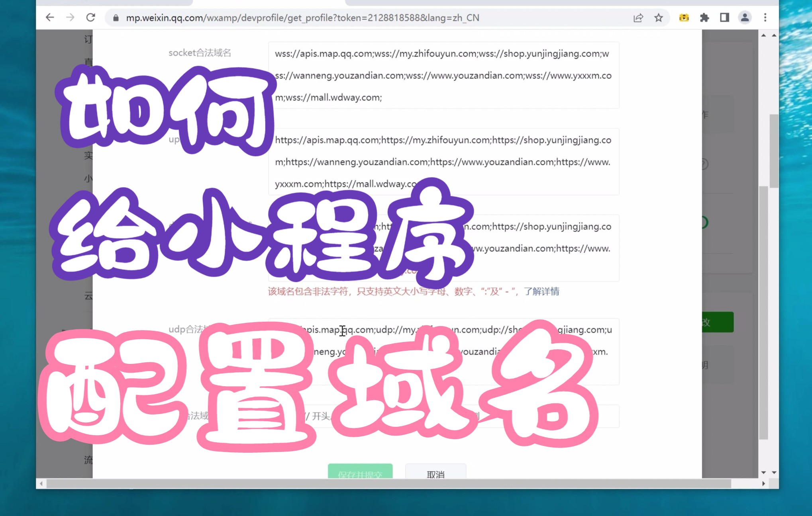Share this page via share icon
This screenshot has width=812, height=516.
[x=638, y=18]
